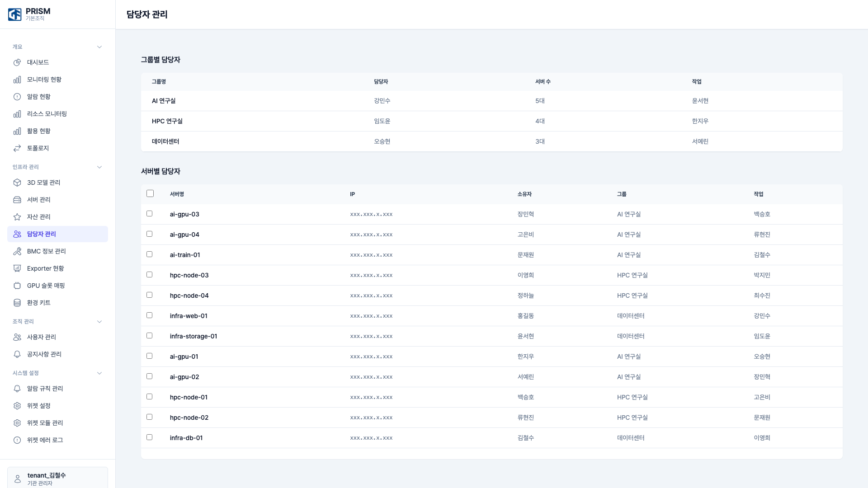Click the 서버별 담당자 section heading
The image size is (868, 488).
[x=160, y=171]
